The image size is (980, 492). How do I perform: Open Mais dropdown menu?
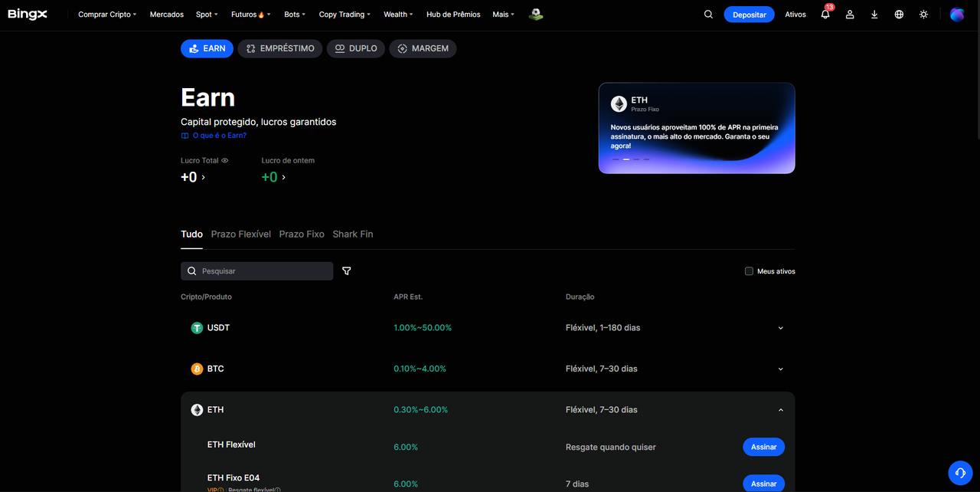(503, 15)
